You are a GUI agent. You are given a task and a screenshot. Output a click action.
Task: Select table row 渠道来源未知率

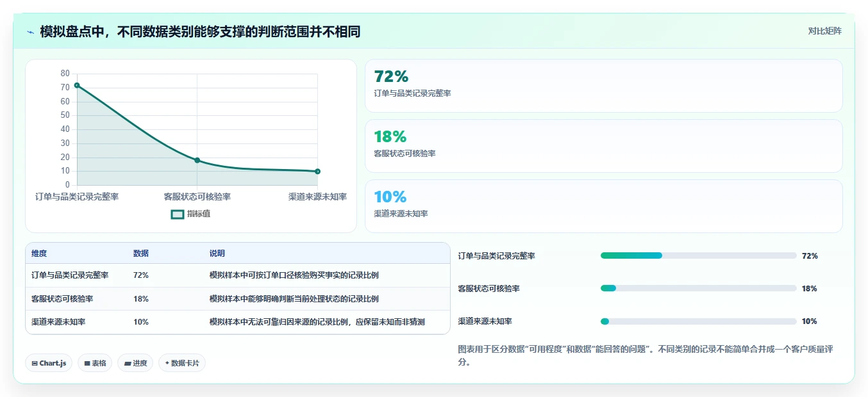point(238,322)
